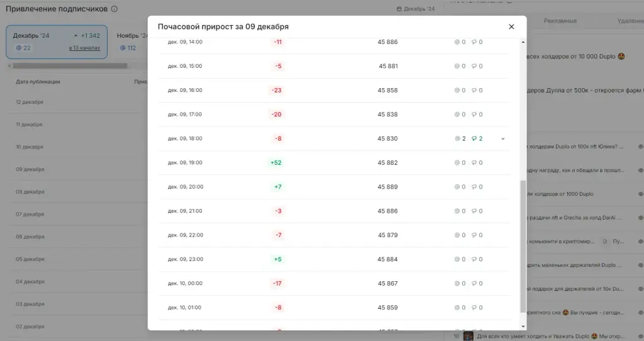This screenshot has width=644, height=341.
Task: Click the +52 growth value at 19:00
Action: tap(276, 163)
